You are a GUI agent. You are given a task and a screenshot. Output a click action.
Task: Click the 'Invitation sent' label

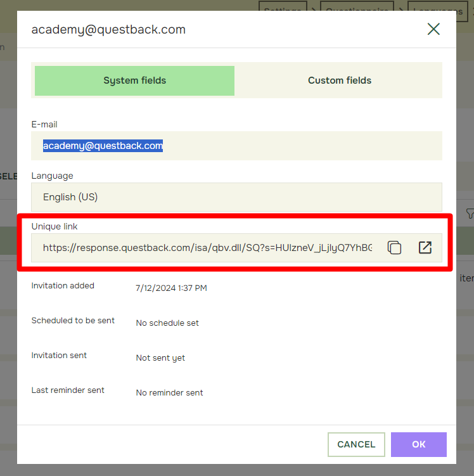point(59,355)
